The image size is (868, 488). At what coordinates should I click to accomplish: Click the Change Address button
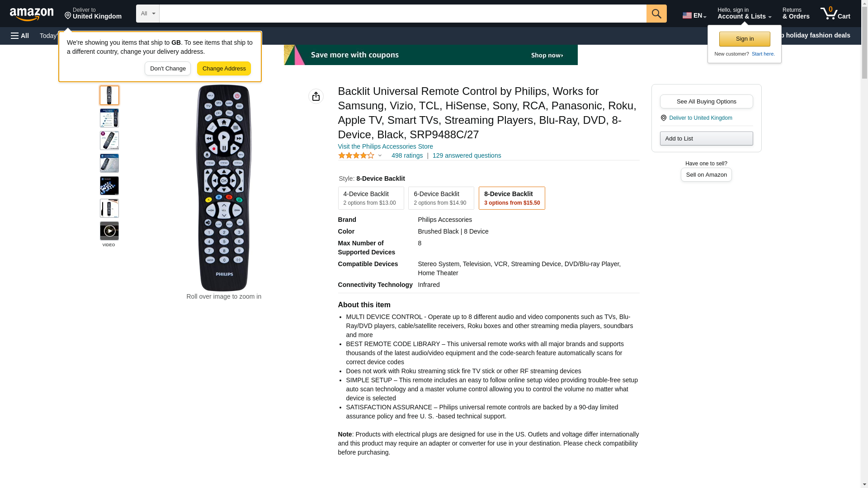point(224,69)
